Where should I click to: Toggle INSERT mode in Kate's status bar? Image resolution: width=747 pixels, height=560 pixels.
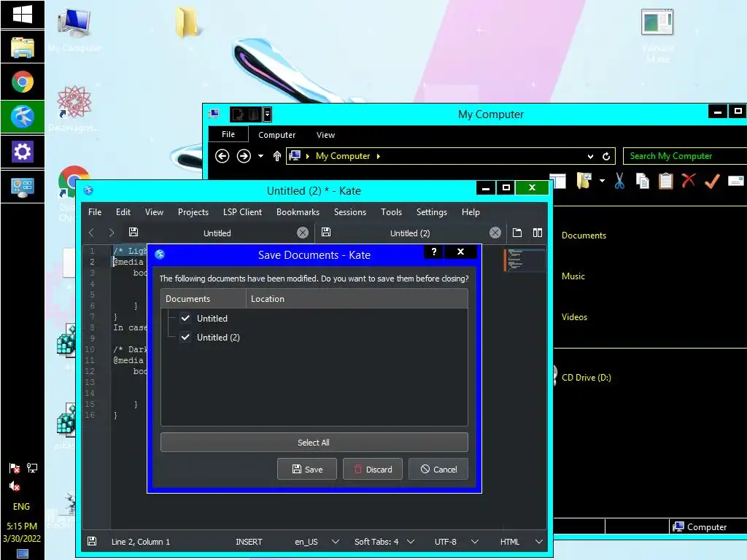[x=249, y=542]
